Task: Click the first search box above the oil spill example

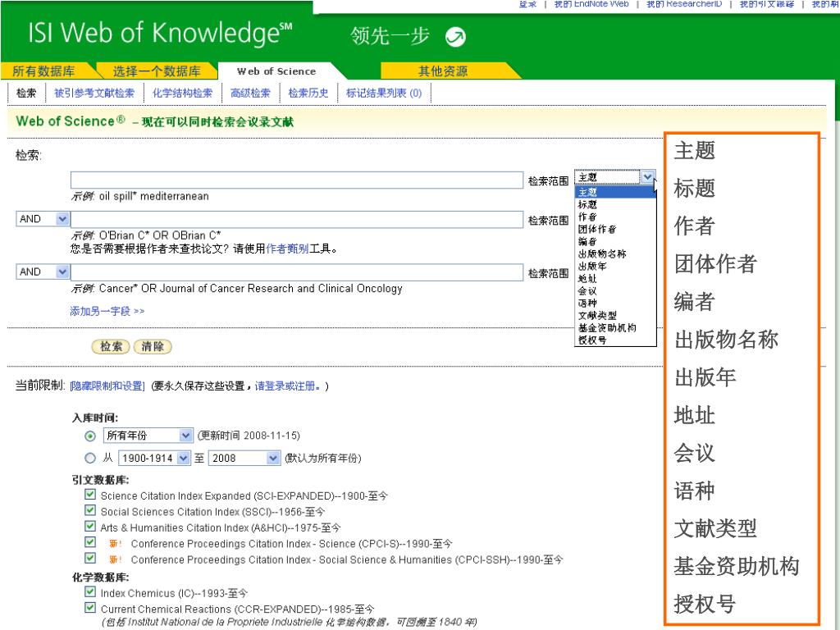Action: coord(297,180)
